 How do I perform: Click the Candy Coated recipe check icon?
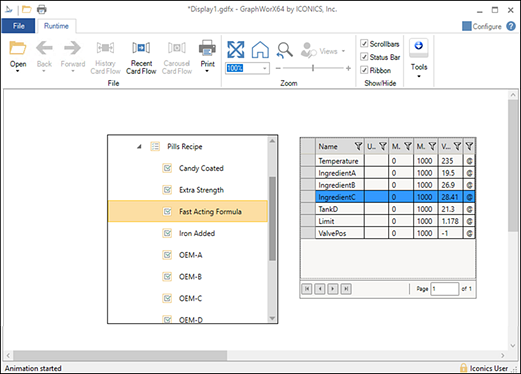(x=167, y=168)
